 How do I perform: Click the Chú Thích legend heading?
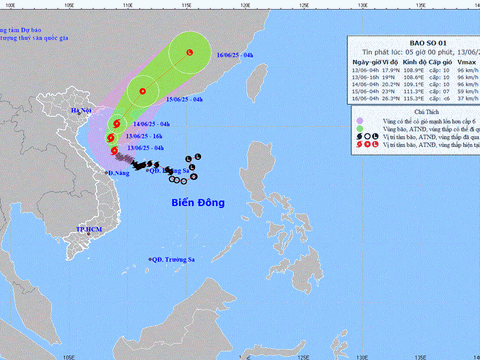(x=427, y=112)
